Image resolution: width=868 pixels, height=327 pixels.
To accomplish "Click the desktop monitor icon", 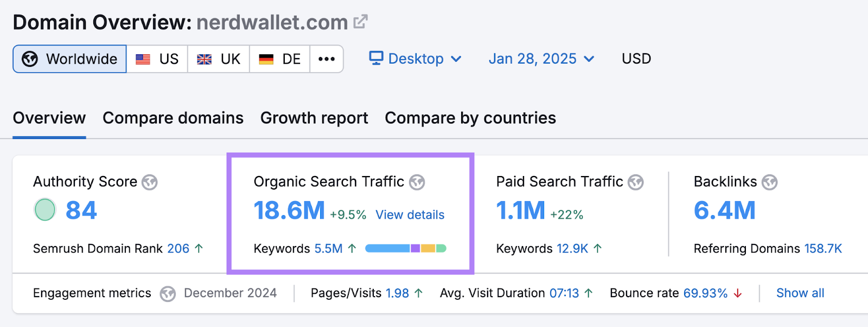I will [x=376, y=58].
